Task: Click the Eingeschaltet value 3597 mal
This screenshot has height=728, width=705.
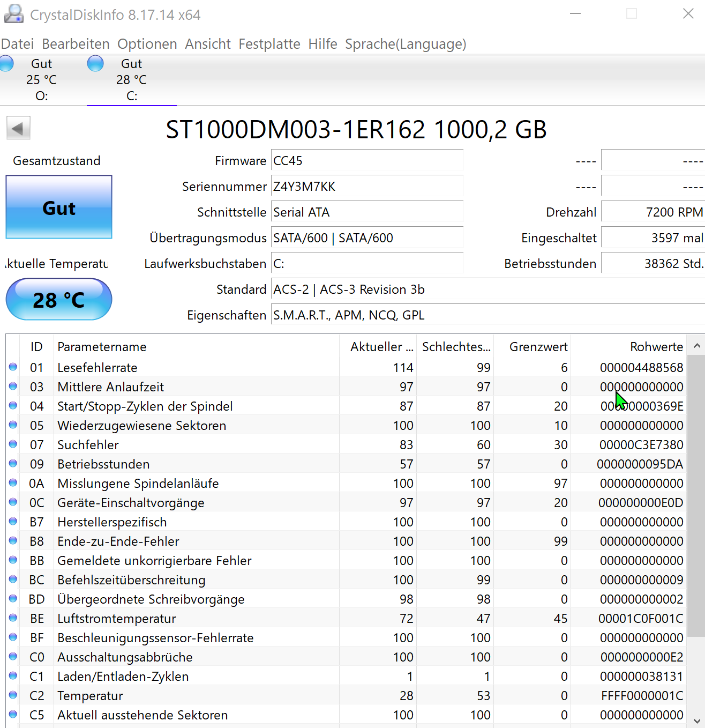Action: pos(653,238)
